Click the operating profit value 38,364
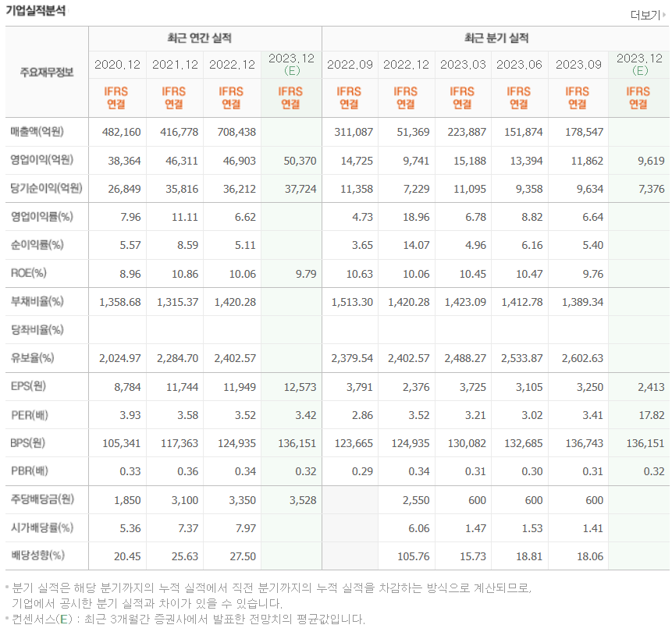Screen dimensions: 672x632 pos(124,161)
